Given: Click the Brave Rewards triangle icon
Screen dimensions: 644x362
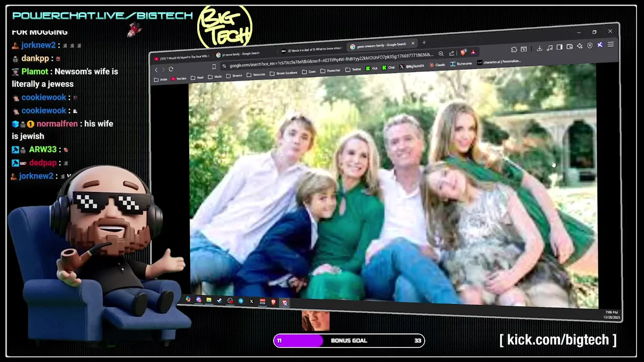Looking at the screenshot, I should coord(473,52).
